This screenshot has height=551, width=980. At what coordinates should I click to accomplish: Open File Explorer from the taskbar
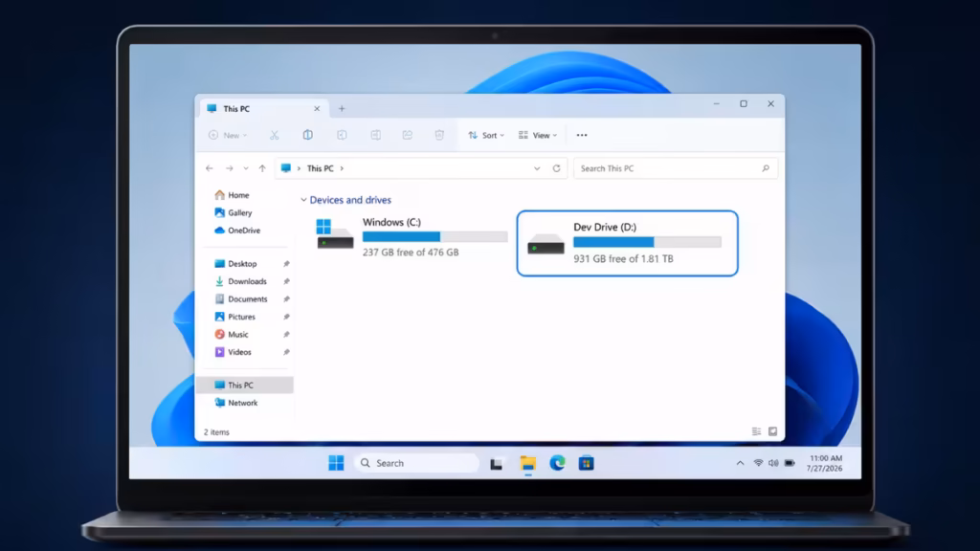(528, 464)
